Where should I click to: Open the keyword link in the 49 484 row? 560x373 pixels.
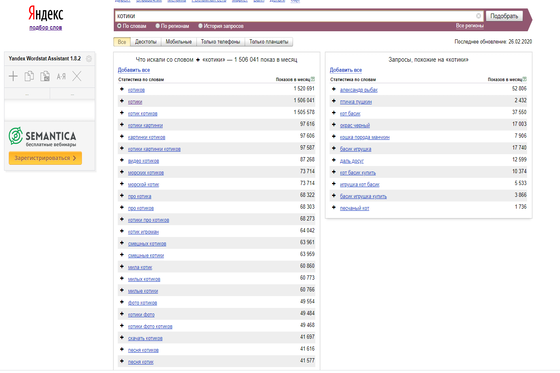click(141, 315)
